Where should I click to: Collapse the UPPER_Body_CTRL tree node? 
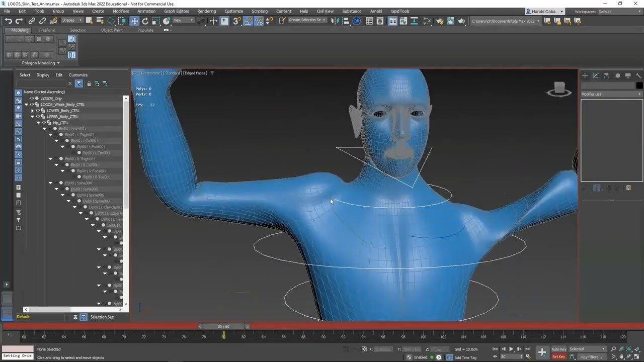(32, 116)
